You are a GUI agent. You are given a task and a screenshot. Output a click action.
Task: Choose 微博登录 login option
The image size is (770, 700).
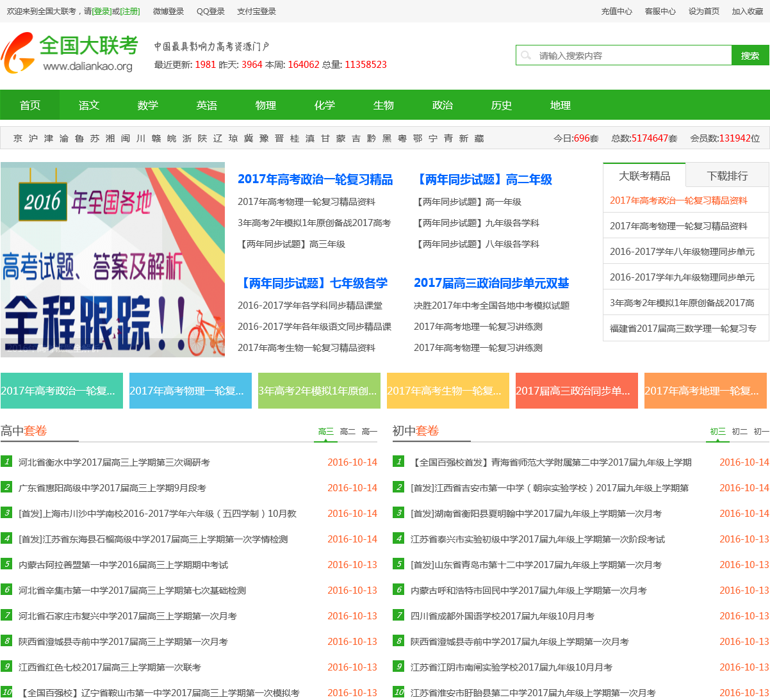point(168,12)
